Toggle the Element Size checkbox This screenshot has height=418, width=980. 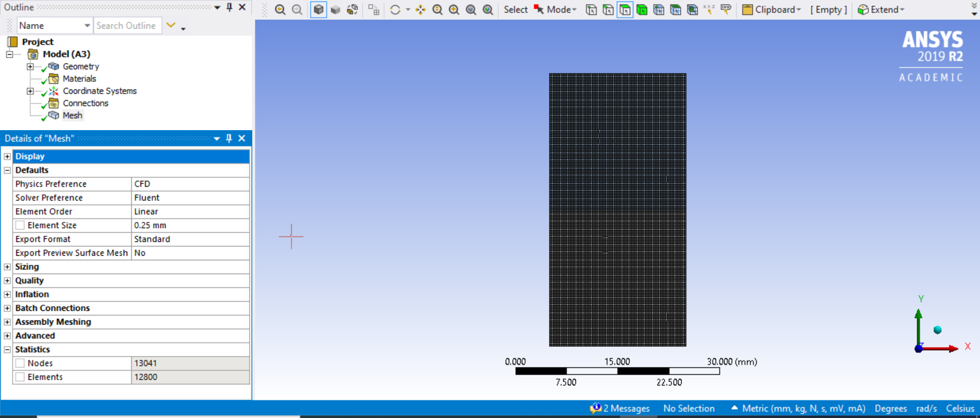coord(20,225)
